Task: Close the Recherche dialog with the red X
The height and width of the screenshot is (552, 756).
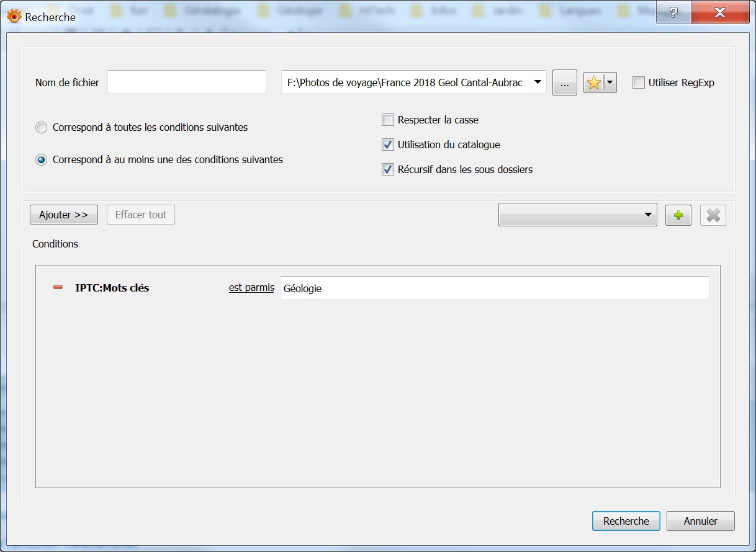Action: 720,12
